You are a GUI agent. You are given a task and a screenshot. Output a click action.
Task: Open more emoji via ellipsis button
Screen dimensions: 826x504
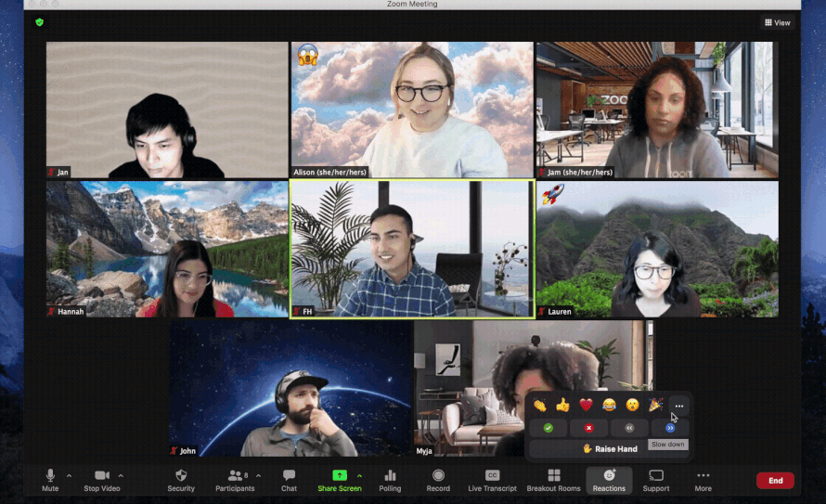(679, 406)
